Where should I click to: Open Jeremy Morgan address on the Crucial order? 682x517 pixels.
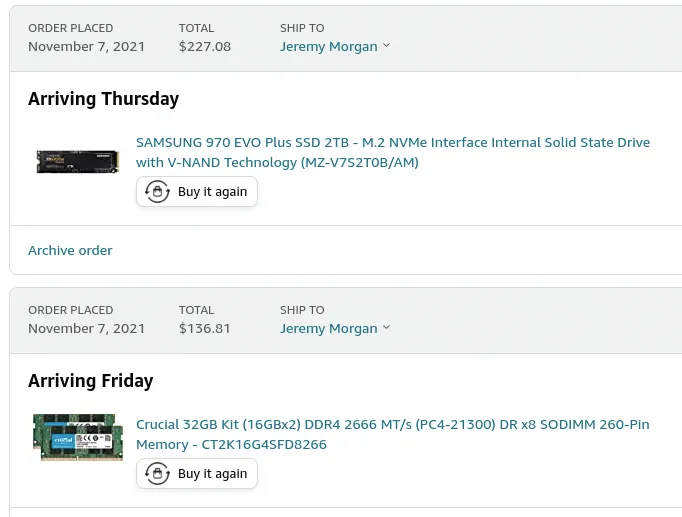pos(328,328)
